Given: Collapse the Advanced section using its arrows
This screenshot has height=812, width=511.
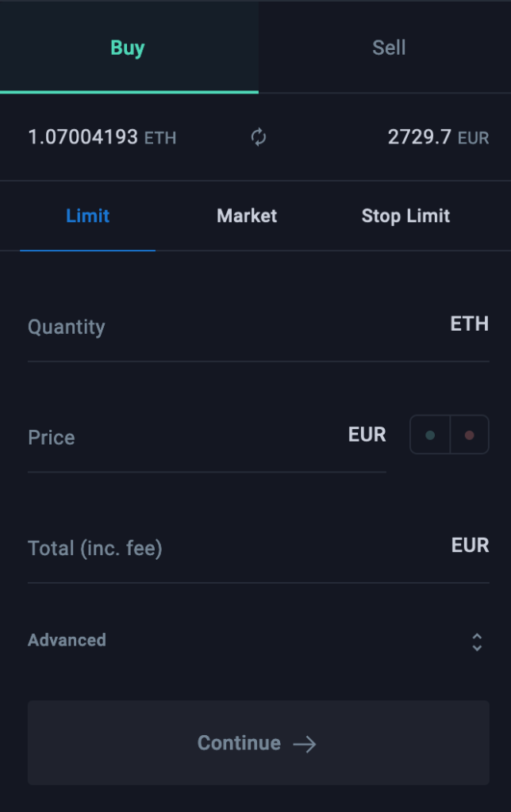Looking at the screenshot, I should pyautogui.click(x=477, y=641).
